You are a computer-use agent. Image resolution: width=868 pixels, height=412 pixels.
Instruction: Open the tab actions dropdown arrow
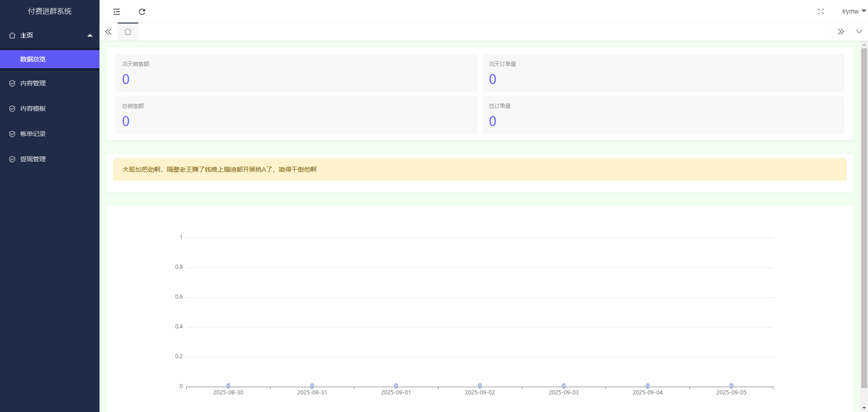pos(859,32)
